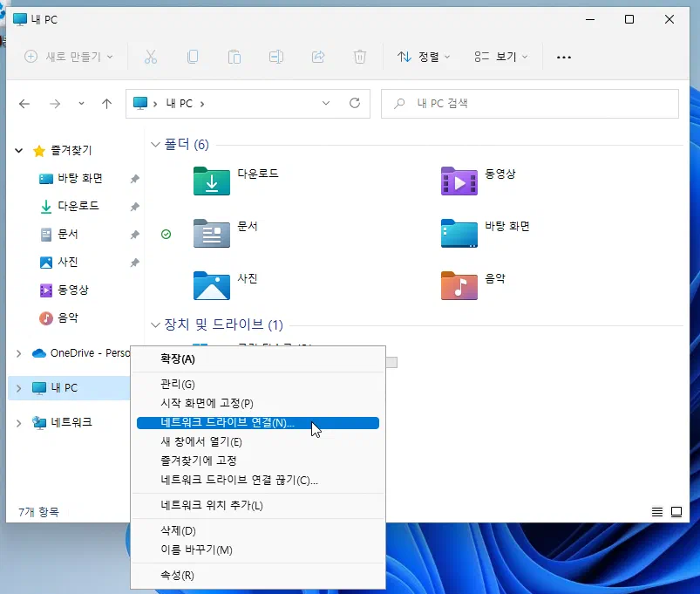This screenshot has height=594, width=700.
Task: Click inside the 내 PC 검색 search box
Action: tap(523, 103)
